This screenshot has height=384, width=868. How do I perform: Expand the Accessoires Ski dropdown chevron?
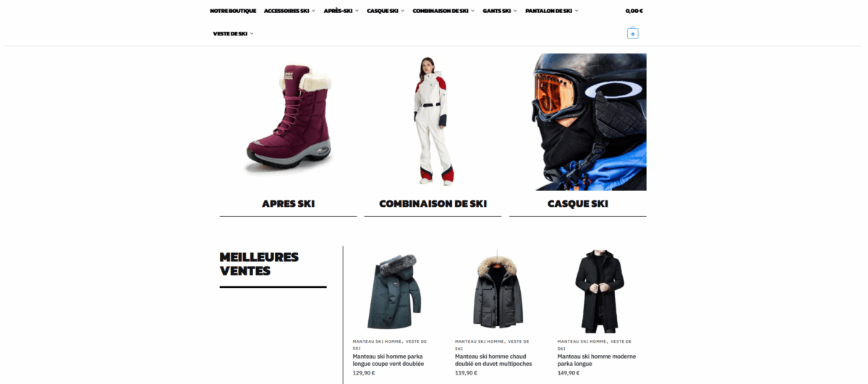tap(314, 11)
